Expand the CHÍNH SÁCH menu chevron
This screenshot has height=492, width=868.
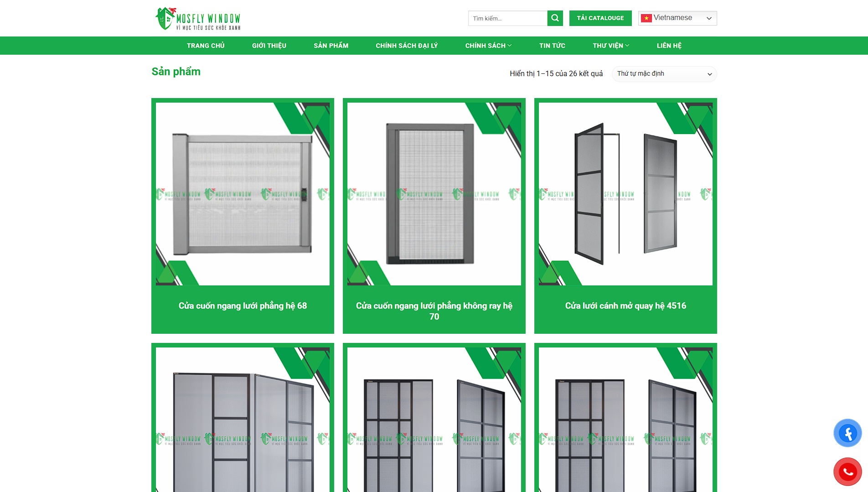510,46
